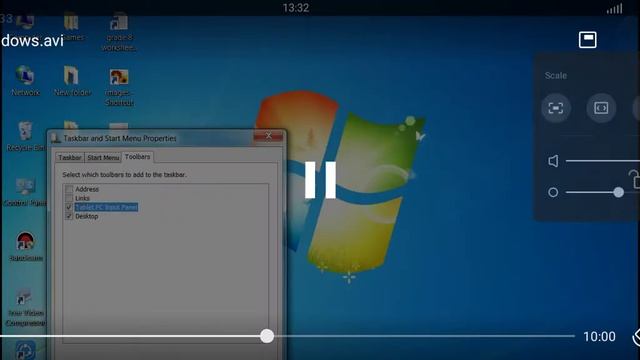Tap the 13:32 clock in status bar
This screenshot has height=360, width=640.
pos(296,8)
